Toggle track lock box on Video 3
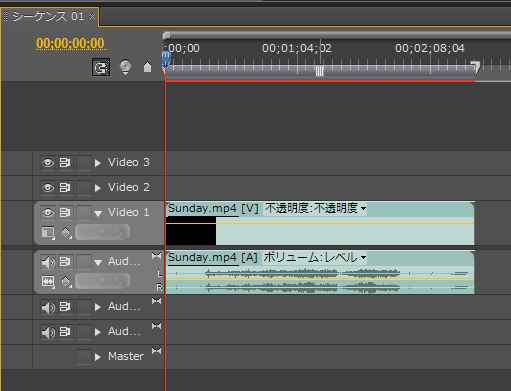Image resolution: width=511 pixels, height=391 pixels. coord(84,163)
